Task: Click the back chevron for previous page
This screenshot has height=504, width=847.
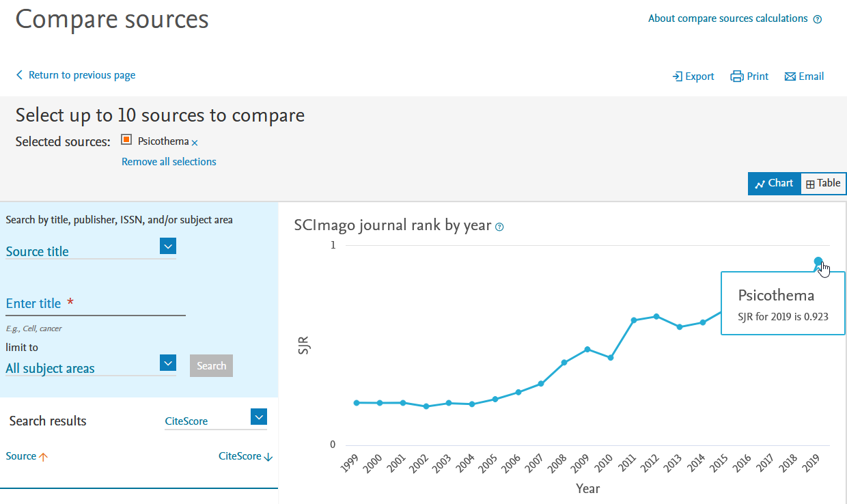Action: [x=19, y=75]
